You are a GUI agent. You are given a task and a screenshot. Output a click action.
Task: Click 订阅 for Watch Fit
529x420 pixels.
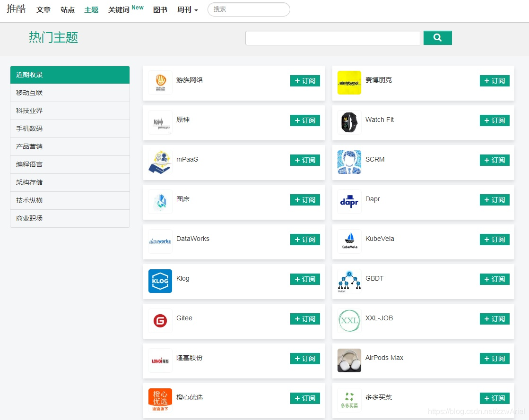(494, 120)
